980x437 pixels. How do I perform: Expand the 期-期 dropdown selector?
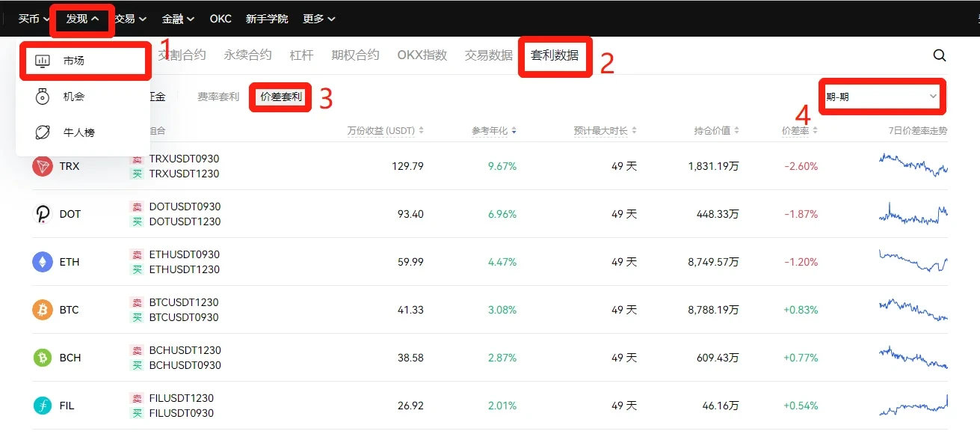882,97
